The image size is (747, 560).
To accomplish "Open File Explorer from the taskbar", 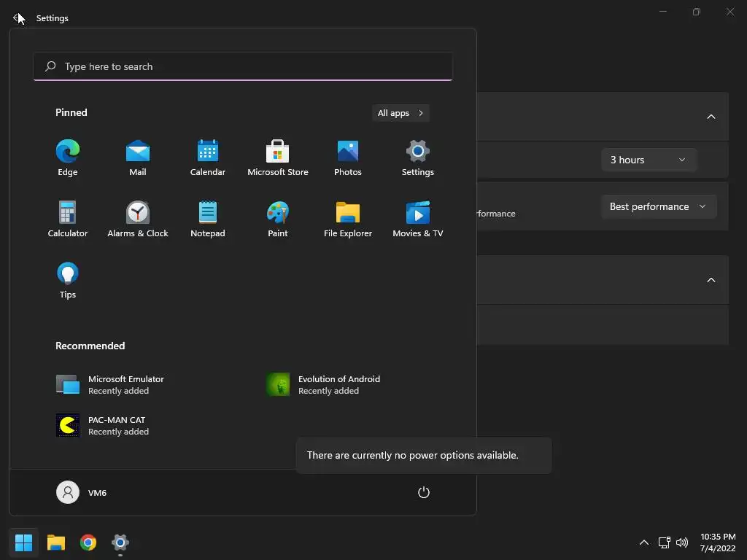I will [55, 542].
